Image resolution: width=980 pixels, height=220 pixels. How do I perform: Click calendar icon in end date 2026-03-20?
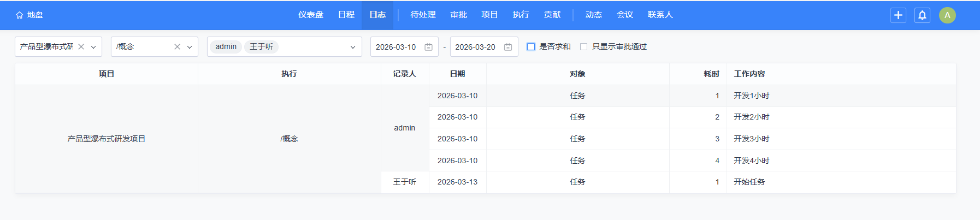[x=507, y=47]
